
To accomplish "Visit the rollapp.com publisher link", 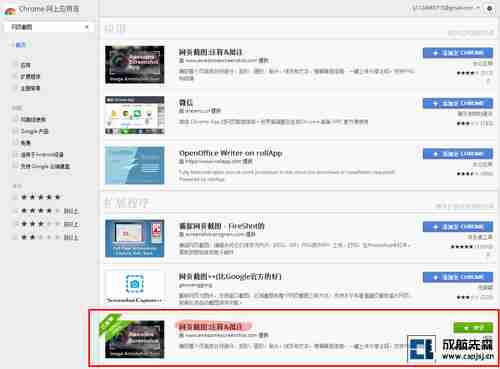I will click(x=213, y=161).
